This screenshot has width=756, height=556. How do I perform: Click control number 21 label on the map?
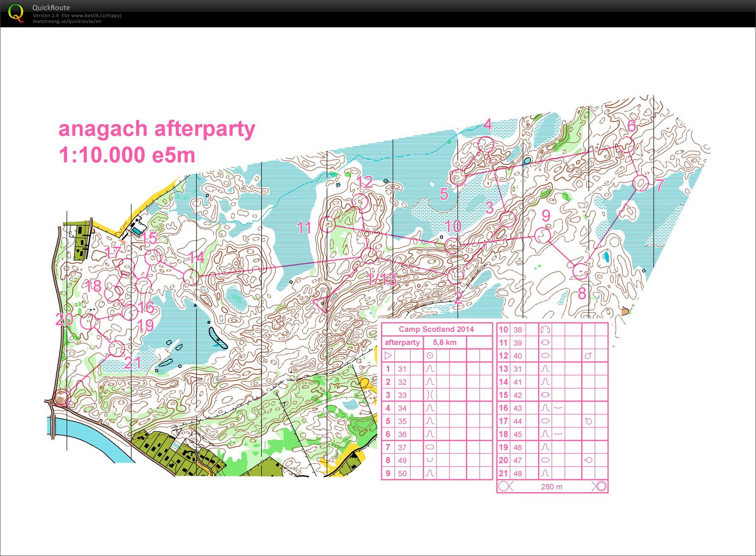pos(132,363)
